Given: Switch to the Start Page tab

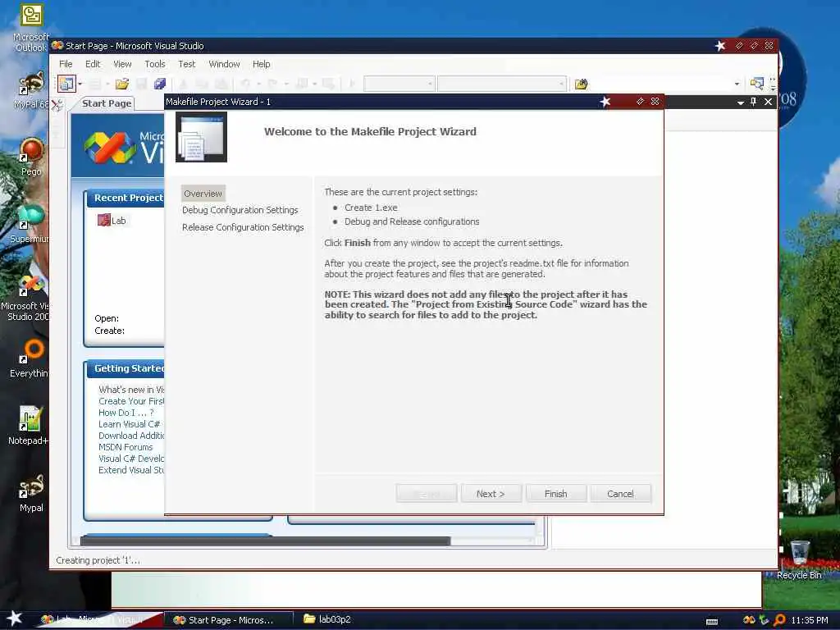Looking at the screenshot, I should 107,103.
